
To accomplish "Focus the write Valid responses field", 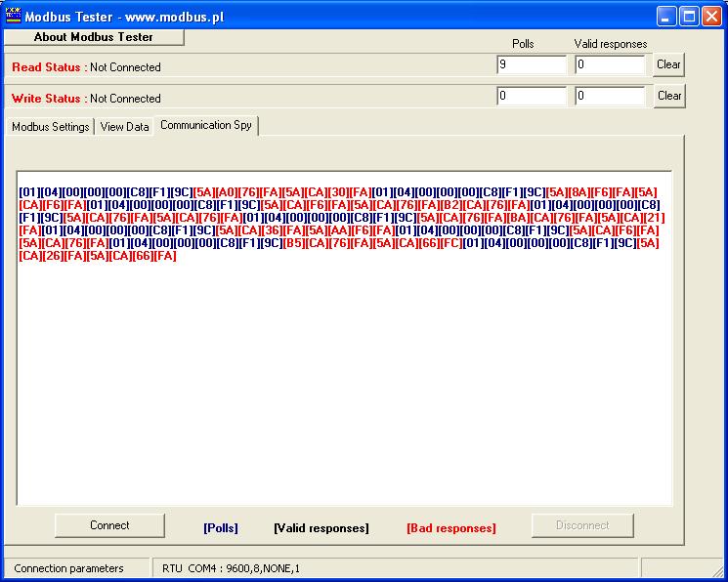I will (x=610, y=96).
